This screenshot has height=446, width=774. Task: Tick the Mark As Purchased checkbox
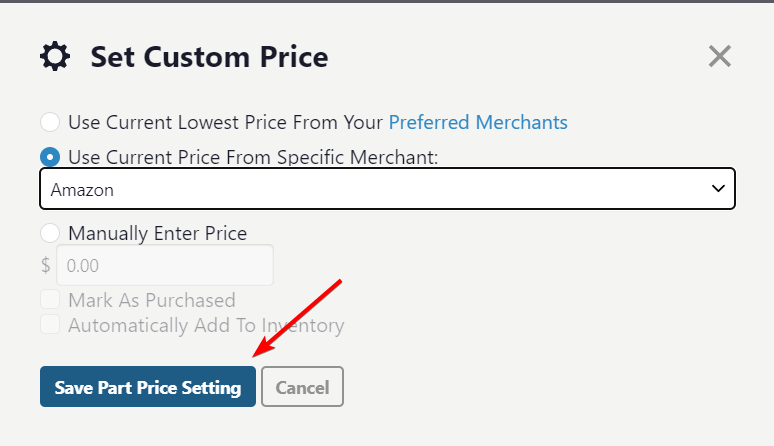[50, 300]
